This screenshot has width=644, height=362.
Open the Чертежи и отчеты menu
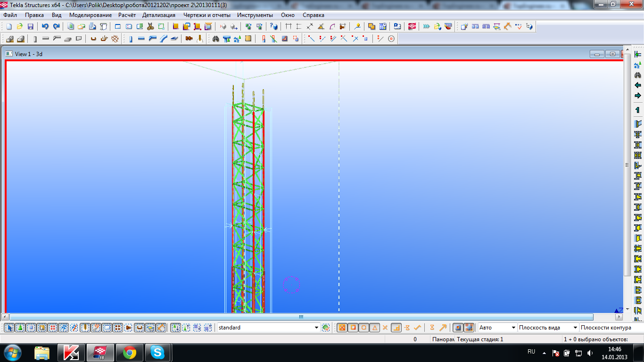[206, 15]
